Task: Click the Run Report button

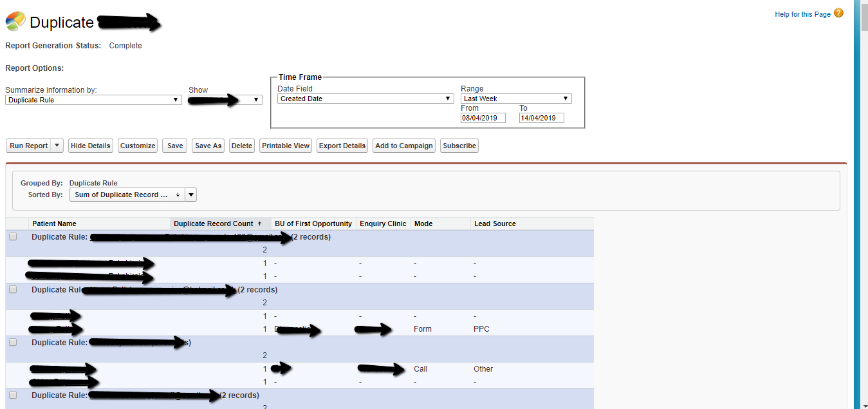Action: [x=28, y=146]
